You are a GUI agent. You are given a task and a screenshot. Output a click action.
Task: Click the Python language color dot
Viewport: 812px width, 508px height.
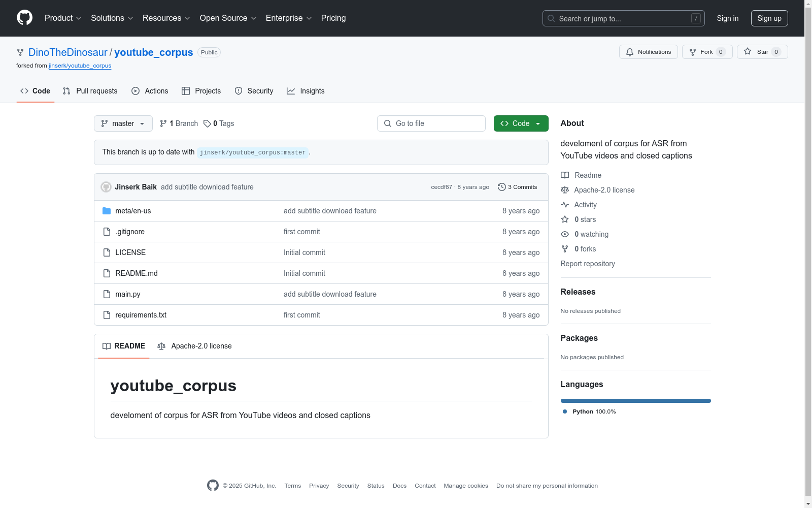565,411
